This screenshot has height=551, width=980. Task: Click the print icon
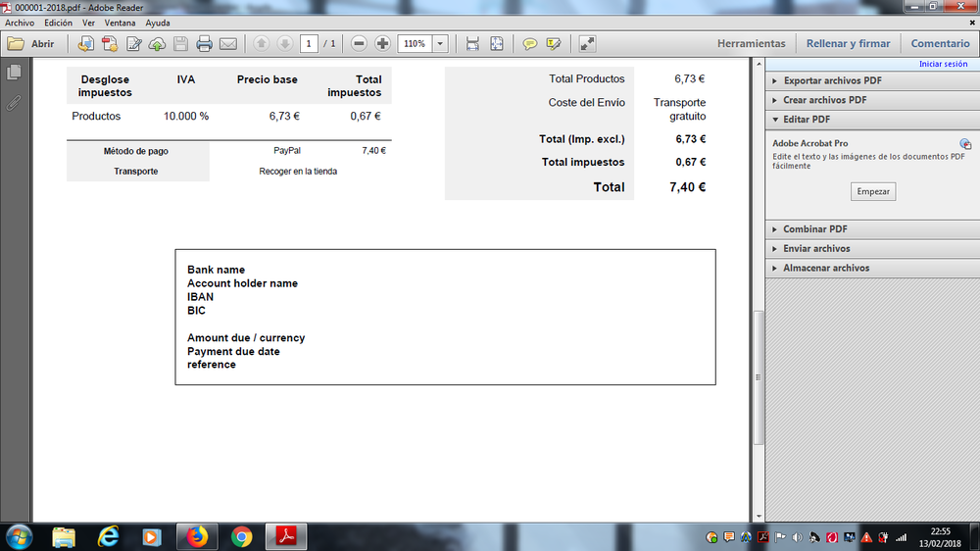[x=205, y=44]
